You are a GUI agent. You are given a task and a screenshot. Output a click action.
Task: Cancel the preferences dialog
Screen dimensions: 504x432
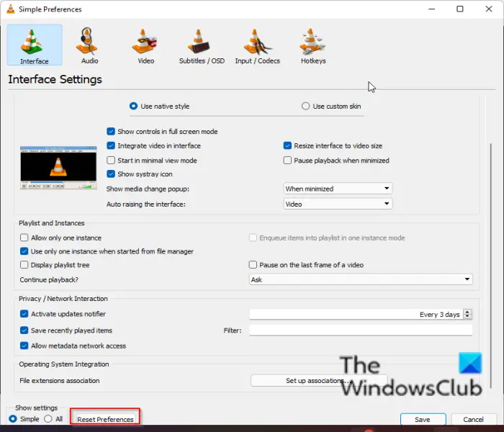(x=473, y=419)
